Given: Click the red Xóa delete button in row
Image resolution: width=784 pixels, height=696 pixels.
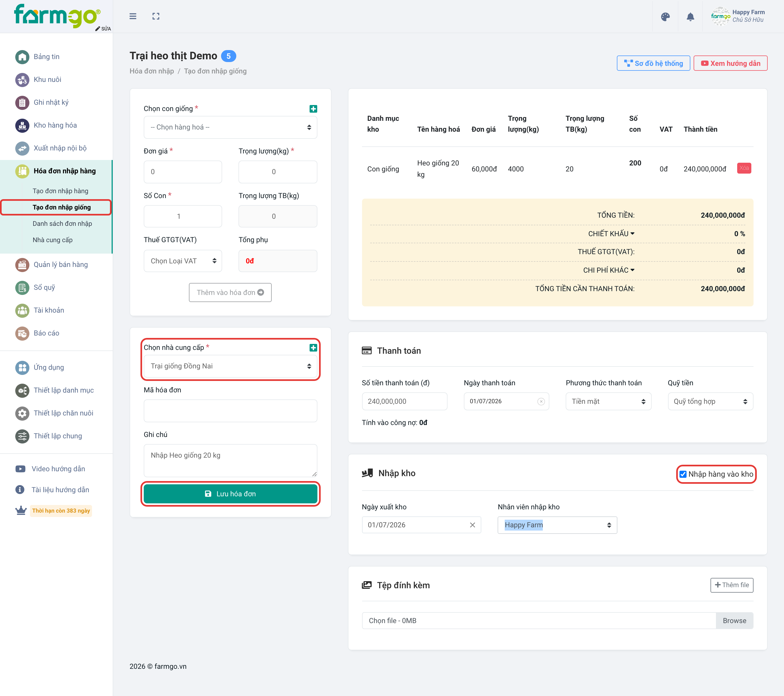Looking at the screenshot, I should point(744,168).
